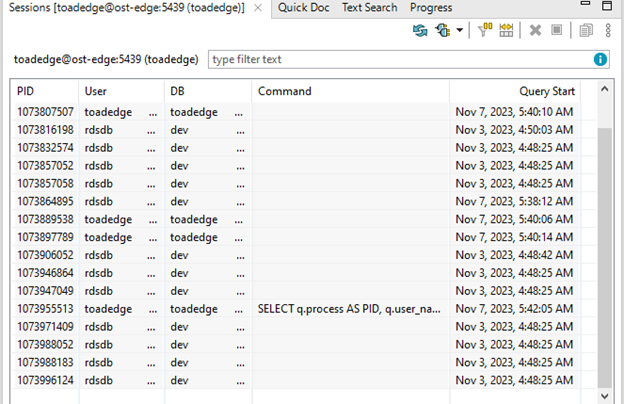Click the gray square stop icon
Image resolution: width=624 pixels, height=404 pixels.
(557, 30)
